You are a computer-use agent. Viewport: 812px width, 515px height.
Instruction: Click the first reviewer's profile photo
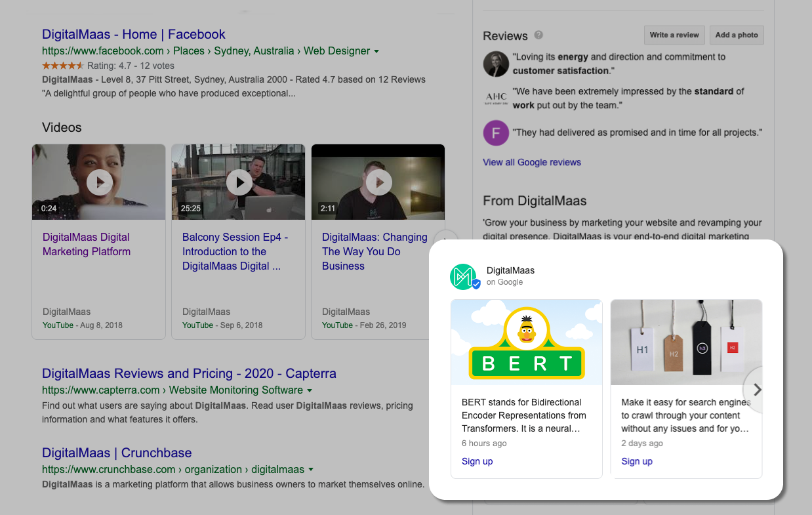[x=496, y=64]
